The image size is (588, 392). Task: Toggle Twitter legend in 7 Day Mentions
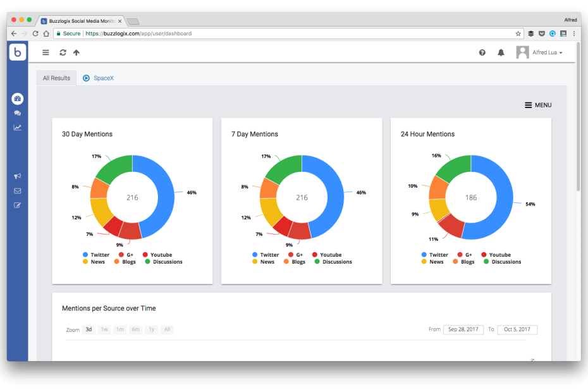tap(266, 255)
